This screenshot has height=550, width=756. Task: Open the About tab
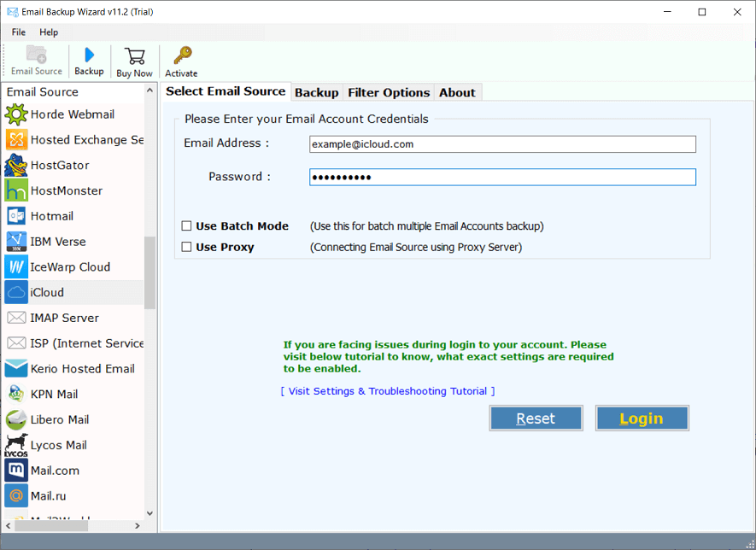coord(457,92)
